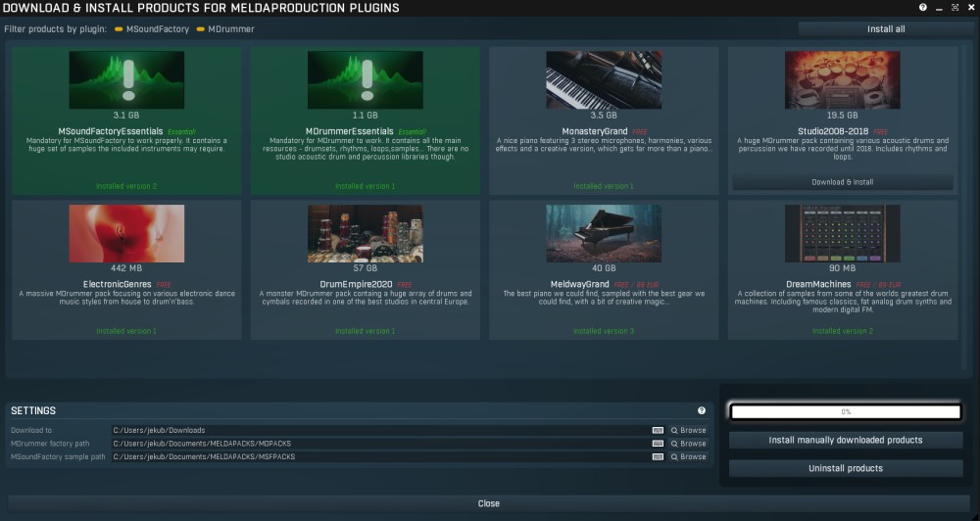
Task: Click the MDrummerEssentials exclamation icon
Action: click(x=365, y=80)
